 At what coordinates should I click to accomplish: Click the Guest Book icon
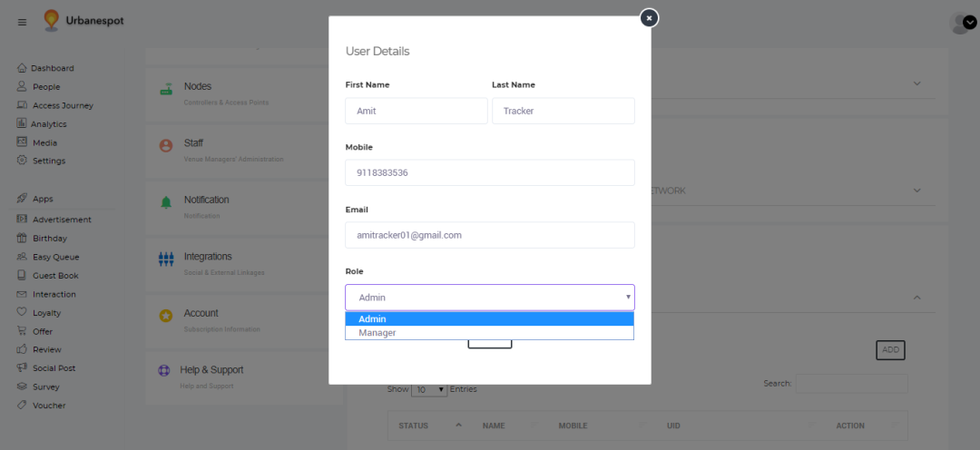[x=22, y=275]
